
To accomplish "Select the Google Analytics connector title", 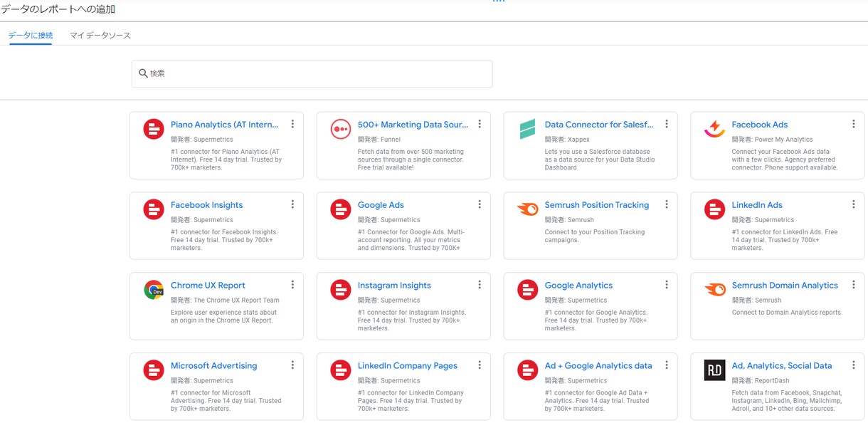I will pos(578,286).
